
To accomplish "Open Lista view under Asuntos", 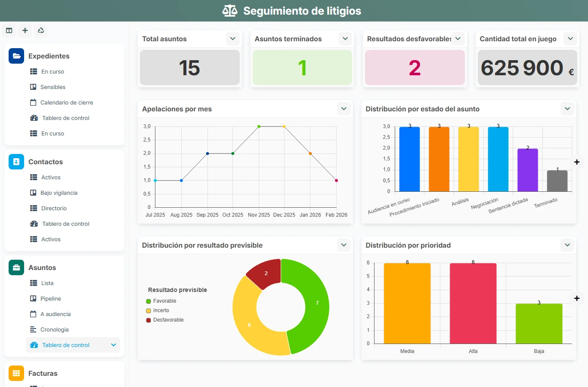I will [47, 283].
